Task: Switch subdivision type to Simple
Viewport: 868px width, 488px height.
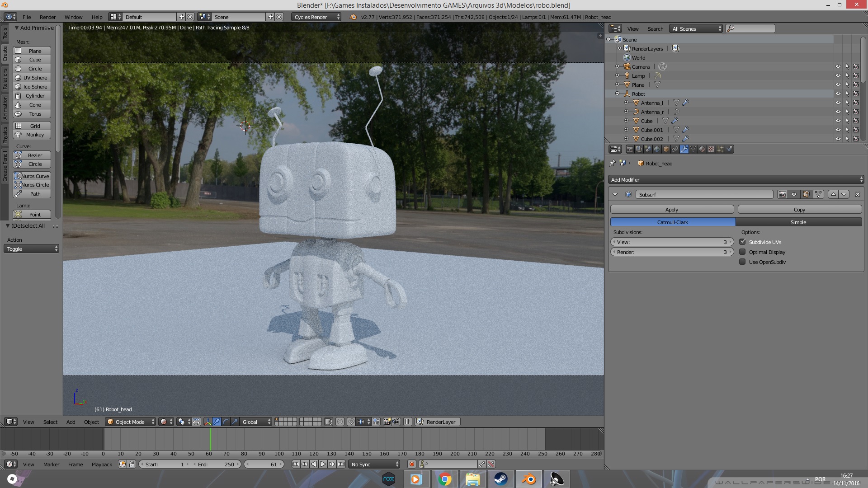Action: pyautogui.click(x=798, y=222)
